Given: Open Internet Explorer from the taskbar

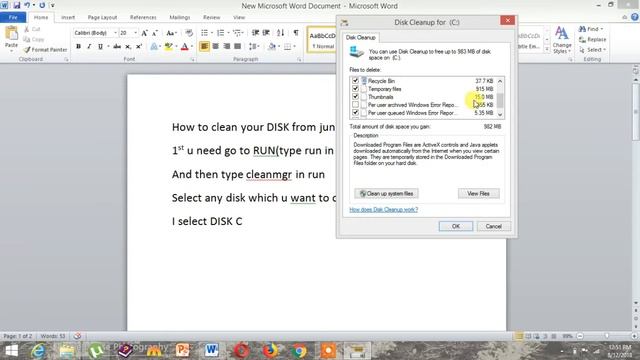Looking at the screenshot, I should pos(38,351).
